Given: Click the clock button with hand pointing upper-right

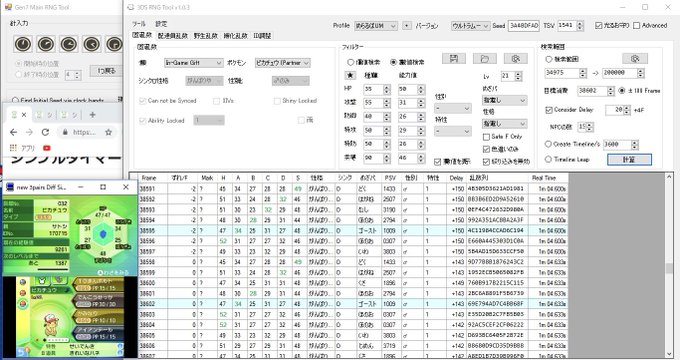Looking at the screenshot, I should pyautogui.click(x=46, y=44).
